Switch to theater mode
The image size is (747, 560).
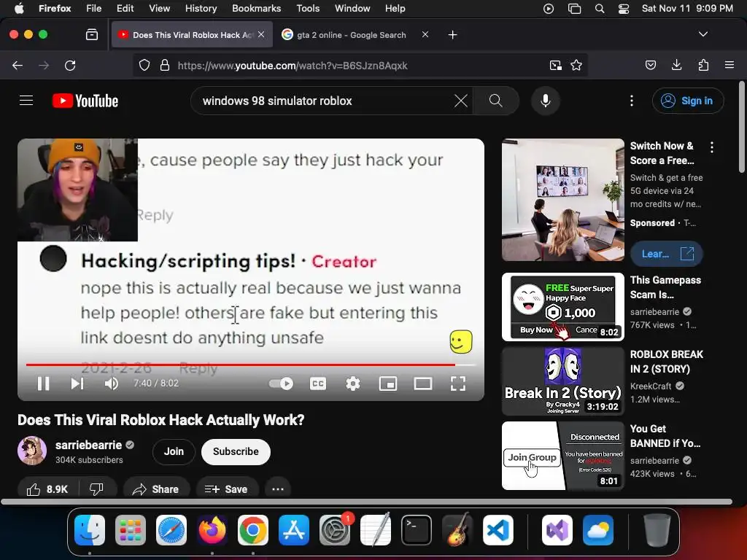click(423, 384)
